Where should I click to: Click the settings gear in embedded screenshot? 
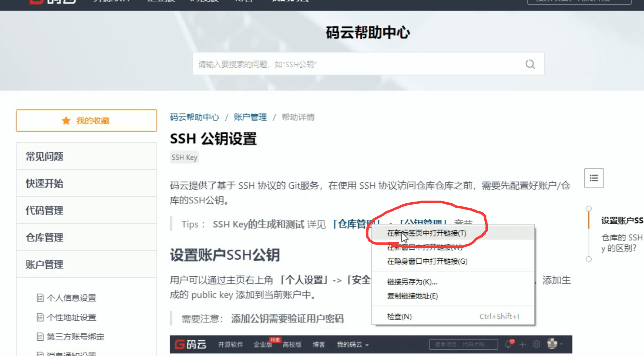click(536, 344)
